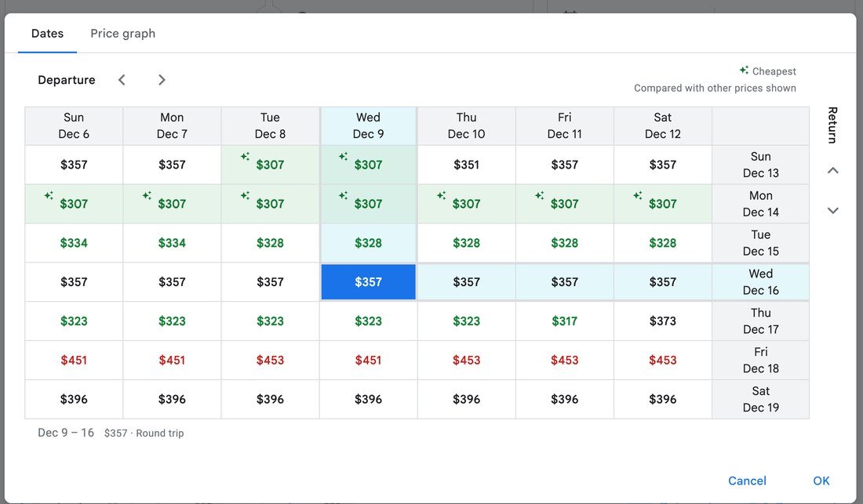This screenshot has width=863, height=504.
Task: Show earlier return dates arrow
Action: coord(832,170)
